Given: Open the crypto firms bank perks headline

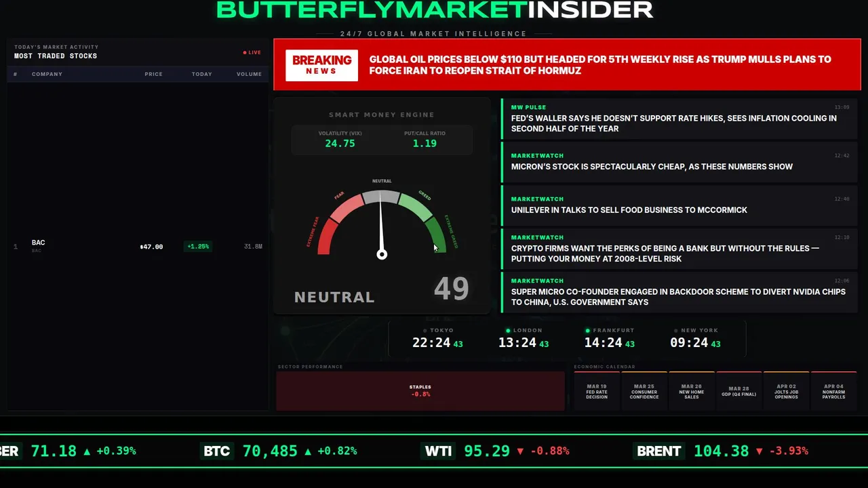Looking at the screenshot, I should tap(679, 249).
